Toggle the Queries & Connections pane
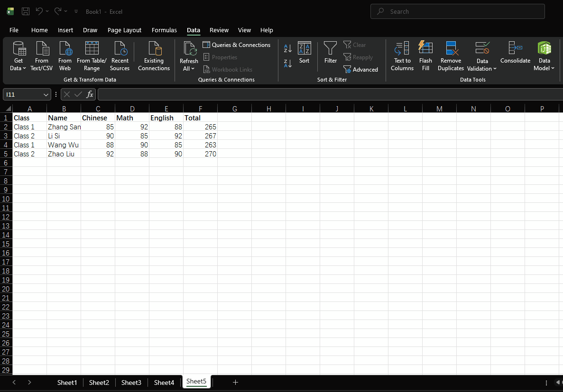This screenshot has height=392, width=563. coord(237,45)
